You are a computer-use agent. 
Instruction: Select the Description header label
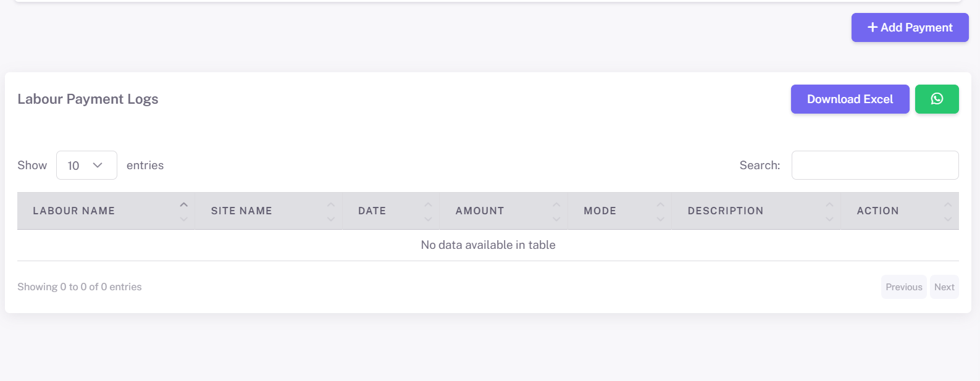click(725, 211)
